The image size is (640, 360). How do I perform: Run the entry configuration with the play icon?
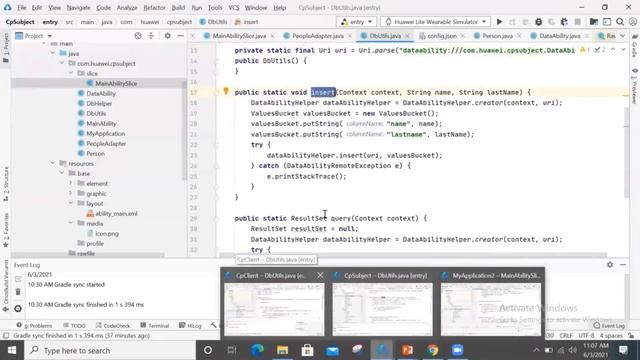pyautogui.click(x=499, y=22)
